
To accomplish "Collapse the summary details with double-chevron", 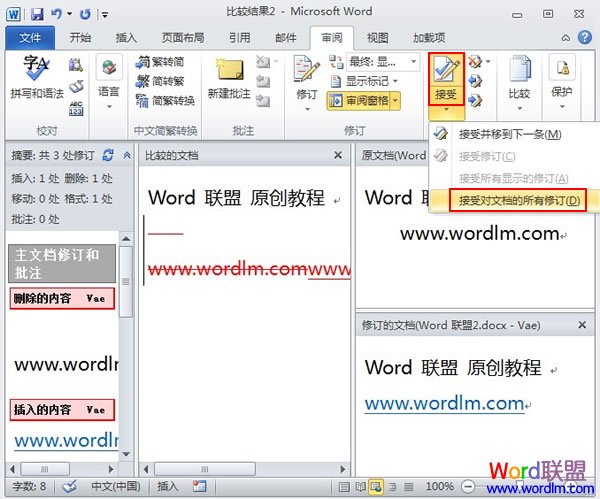I will pos(127,155).
